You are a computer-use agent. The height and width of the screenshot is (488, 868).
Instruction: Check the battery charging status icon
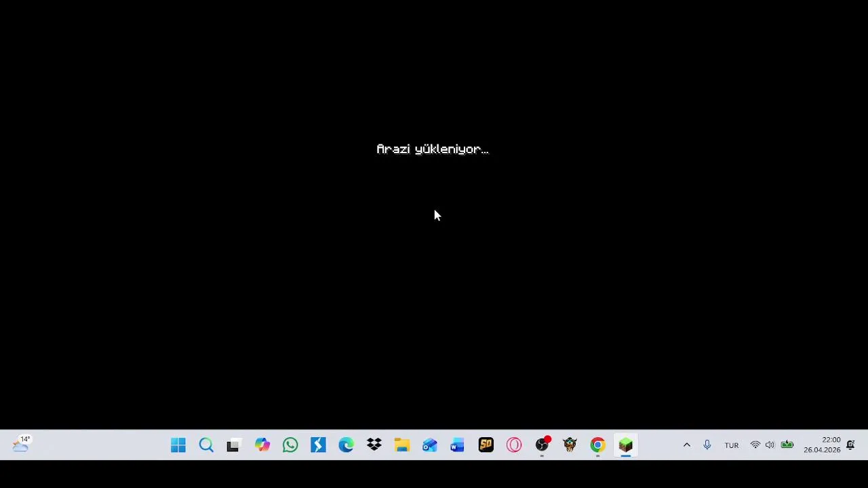tap(787, 445)
